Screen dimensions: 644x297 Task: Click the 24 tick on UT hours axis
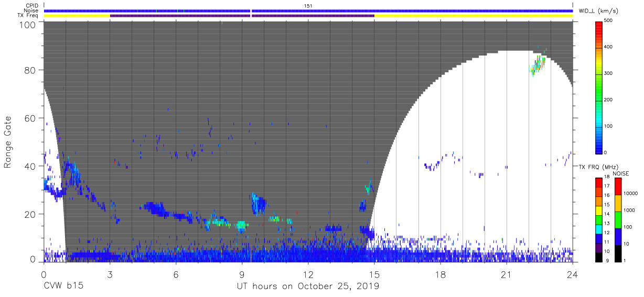(x=573, y=274)
